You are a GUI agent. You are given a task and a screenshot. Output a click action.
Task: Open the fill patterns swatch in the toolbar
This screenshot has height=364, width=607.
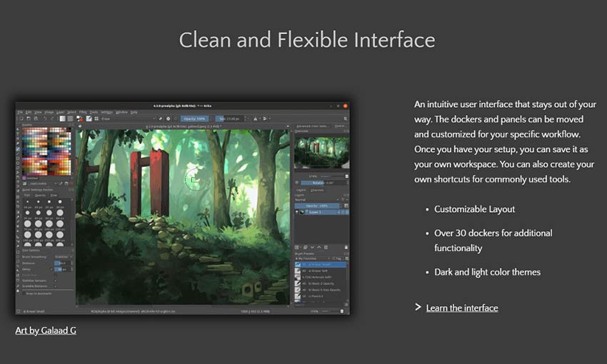[x=71, y=118]
